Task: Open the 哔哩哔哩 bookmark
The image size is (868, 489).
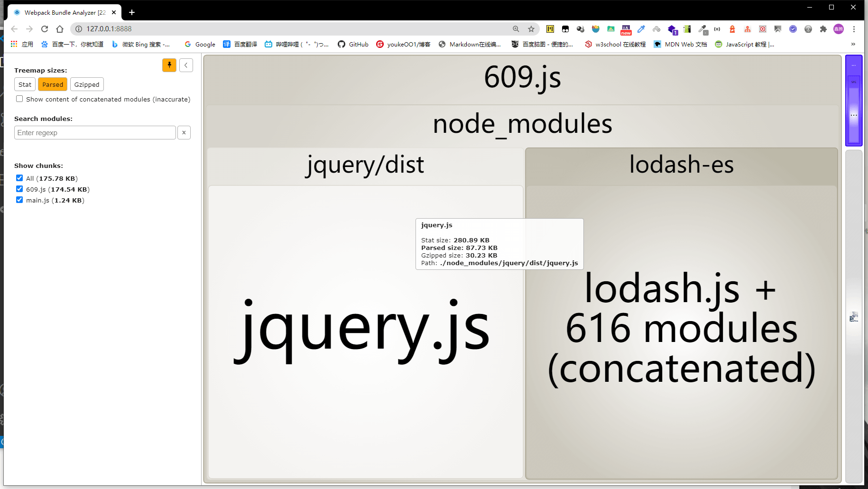Action: (297, 44)
